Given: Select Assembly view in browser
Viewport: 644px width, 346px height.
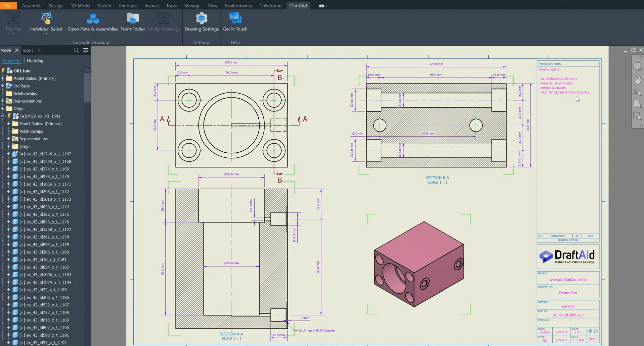Looking at the screenshot, I should (x=11, y=61).
